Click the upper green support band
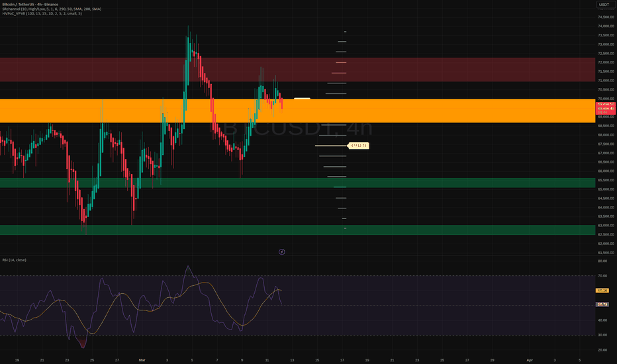The image size is (617, 364). pyautogui.click(x=297, y=183)
